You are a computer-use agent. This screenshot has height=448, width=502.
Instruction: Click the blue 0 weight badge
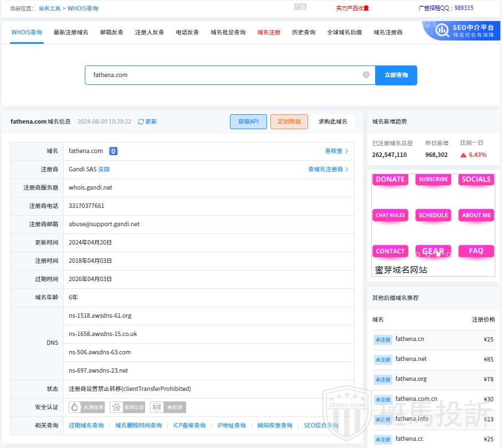[x=113, y=151]
